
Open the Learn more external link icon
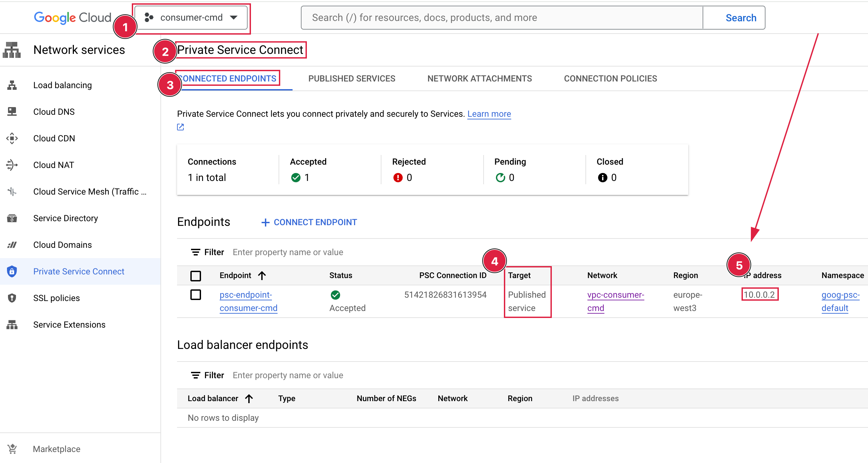point(181,127)
